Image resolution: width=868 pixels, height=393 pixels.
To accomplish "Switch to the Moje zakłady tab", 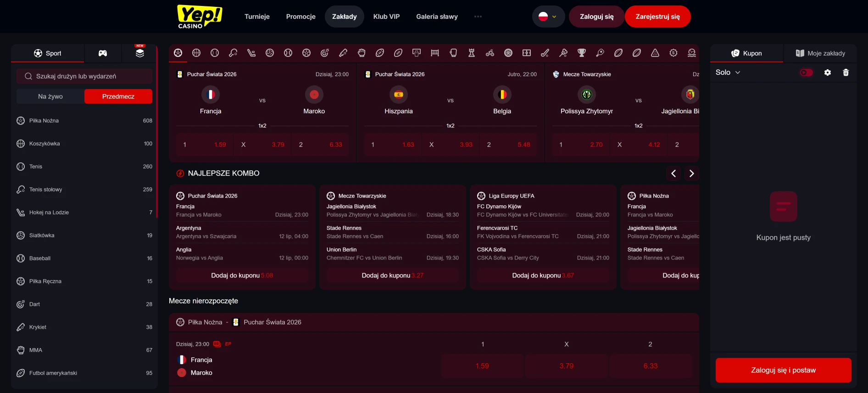I will [820, 53].
